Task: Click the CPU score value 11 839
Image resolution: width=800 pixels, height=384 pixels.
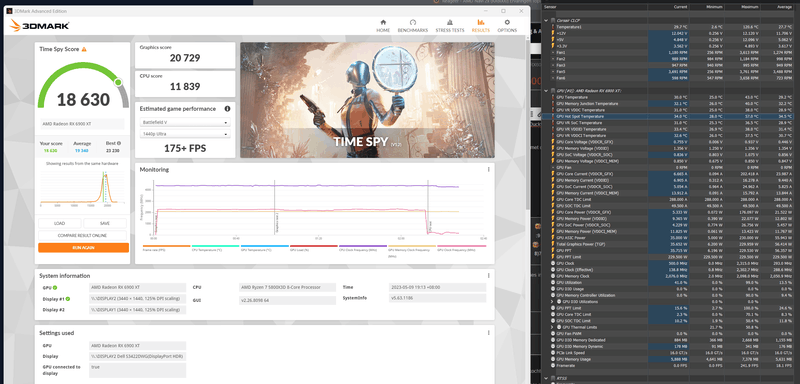Action: click(185, 87)
